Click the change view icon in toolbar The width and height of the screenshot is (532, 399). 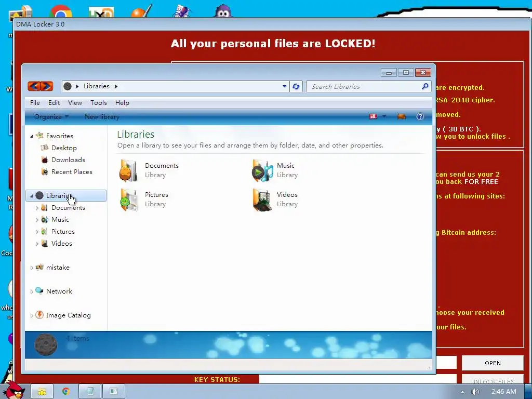click(373, 117)
